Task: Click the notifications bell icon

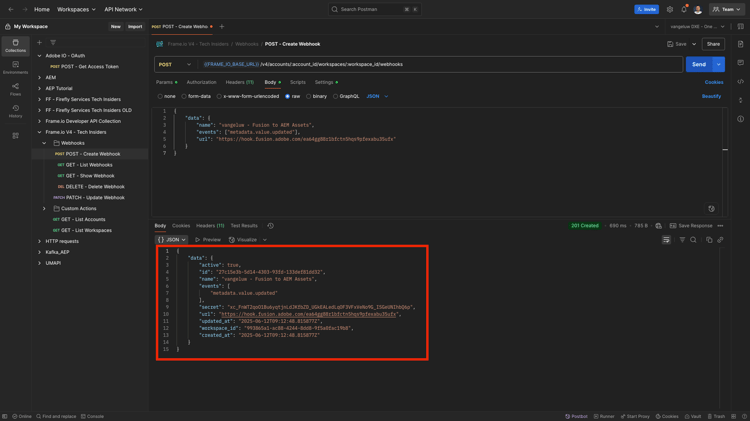Action: 684,10
